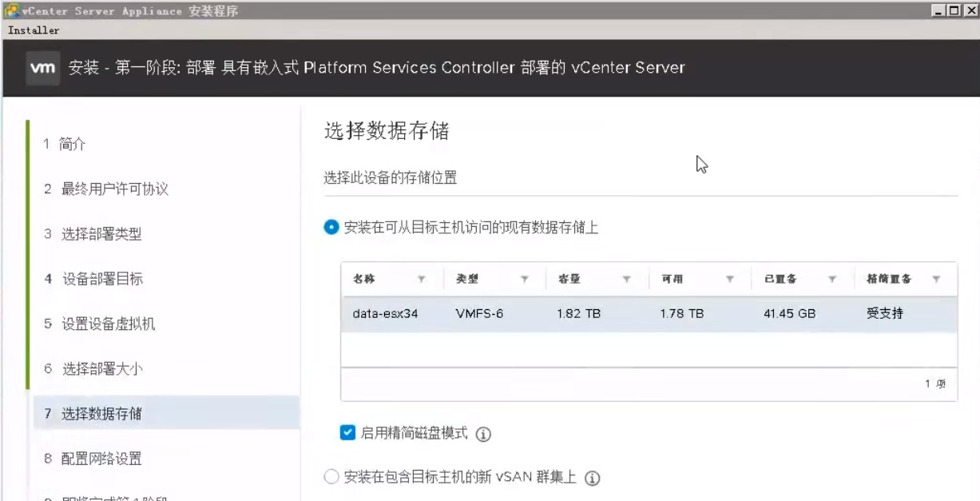This screenshot has width=980, height=501.
Task: Sort by 可用 column header
Action: point(672,279)
